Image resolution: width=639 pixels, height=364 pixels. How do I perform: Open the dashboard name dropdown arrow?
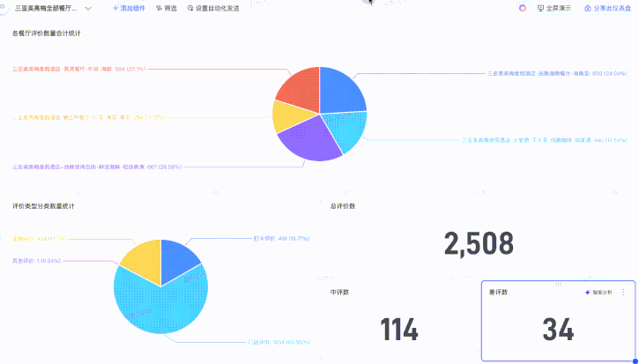(88, 9)
